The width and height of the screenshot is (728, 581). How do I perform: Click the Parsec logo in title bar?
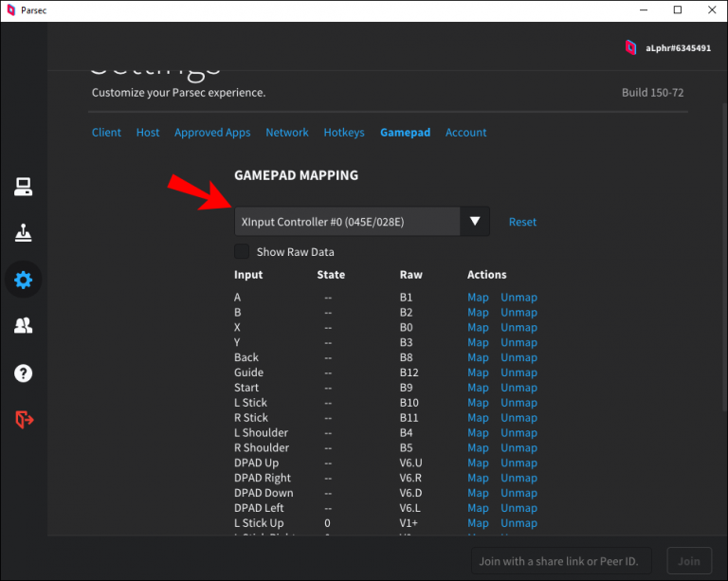10,10
